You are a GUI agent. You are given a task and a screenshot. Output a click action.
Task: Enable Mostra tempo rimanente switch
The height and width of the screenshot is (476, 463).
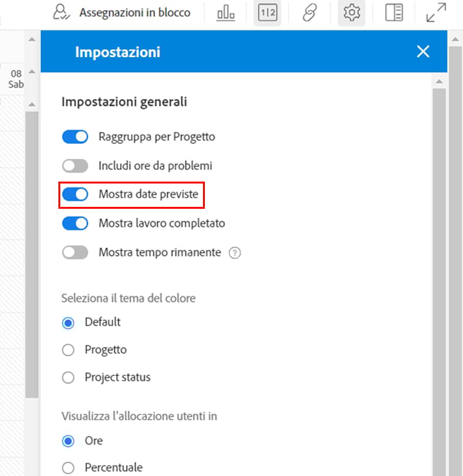(75, 252)
